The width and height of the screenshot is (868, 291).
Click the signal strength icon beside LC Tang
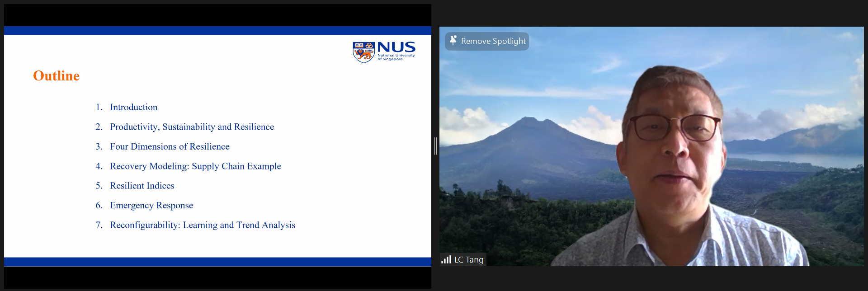click(446, 259)
